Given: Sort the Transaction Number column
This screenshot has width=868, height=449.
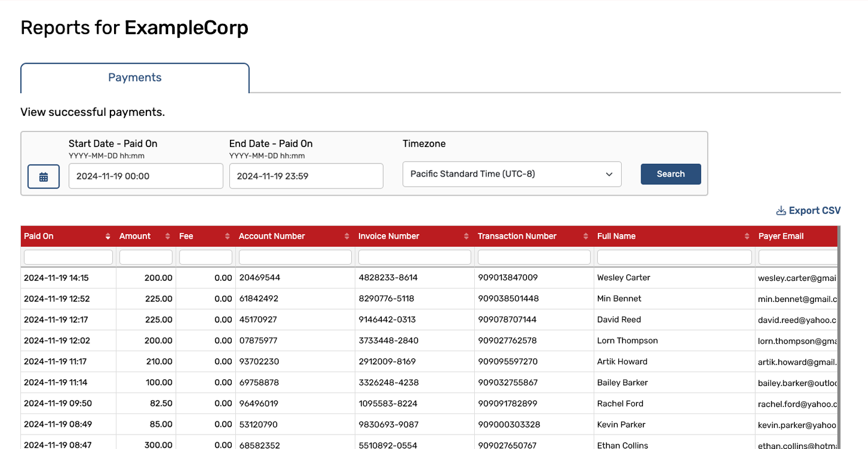Looking at the screenshot, I should (x=585, y=236).
